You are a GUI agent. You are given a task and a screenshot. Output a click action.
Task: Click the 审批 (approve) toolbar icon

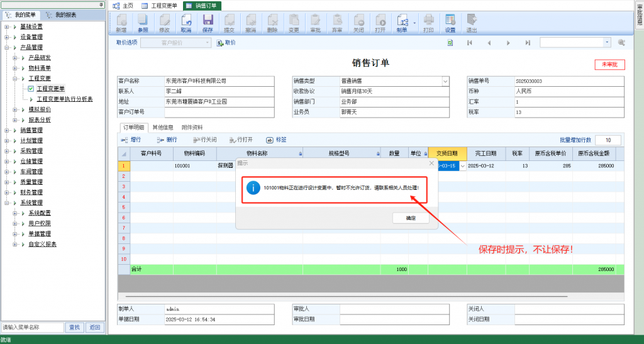[316, 23]
